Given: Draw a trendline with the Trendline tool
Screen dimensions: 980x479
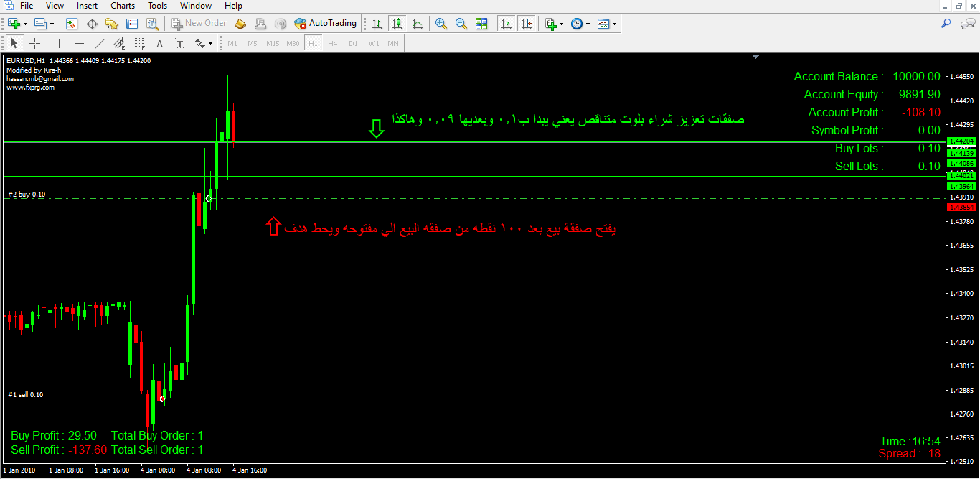Looking at the screenshot, I should coord(100,43).
